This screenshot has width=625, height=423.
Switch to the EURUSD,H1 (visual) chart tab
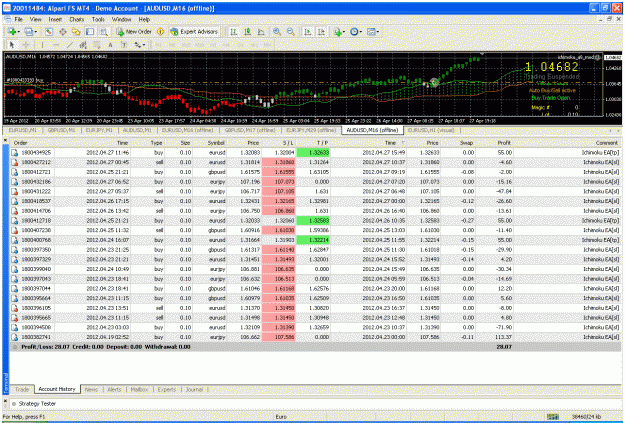pos(433,130)
